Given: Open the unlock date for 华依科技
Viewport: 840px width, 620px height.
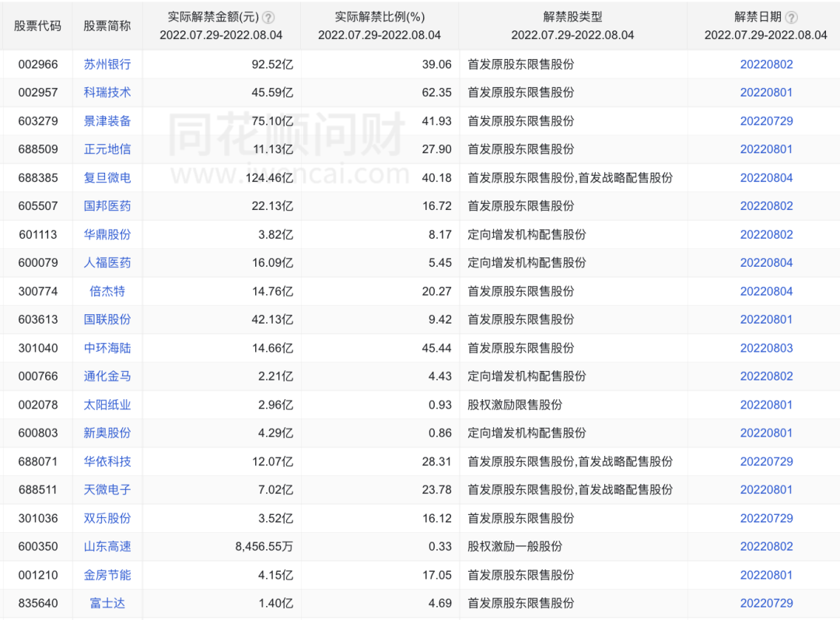Looking at the screenshot, I should [x=766, y=462].
